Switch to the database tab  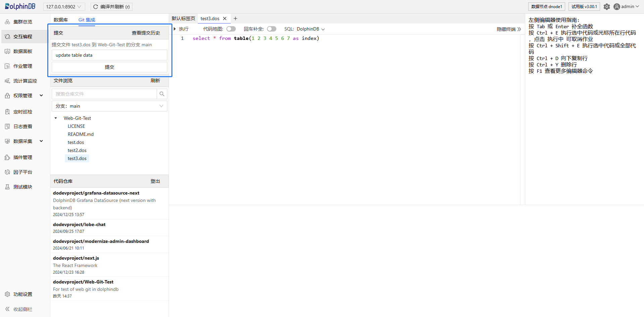pyautogui.click(x=61, y=20)
